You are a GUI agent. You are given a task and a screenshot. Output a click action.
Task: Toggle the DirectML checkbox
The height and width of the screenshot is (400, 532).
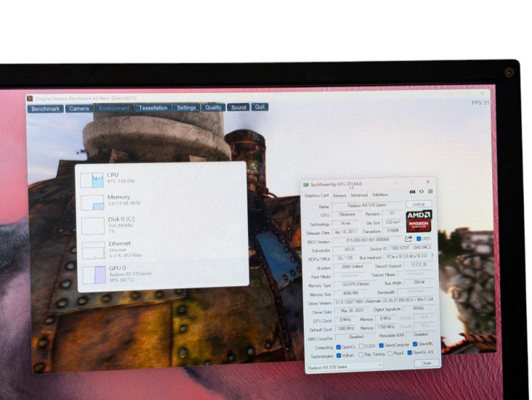[415, 344]
